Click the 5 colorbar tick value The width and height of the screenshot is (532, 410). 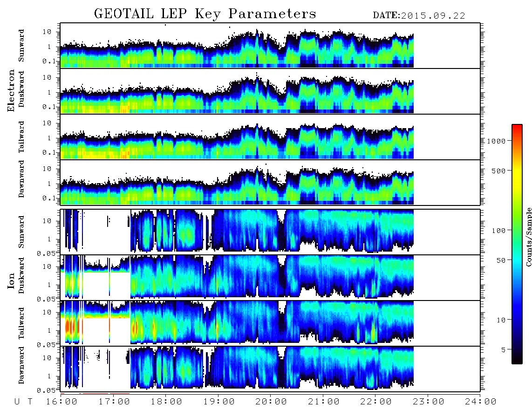504,349
